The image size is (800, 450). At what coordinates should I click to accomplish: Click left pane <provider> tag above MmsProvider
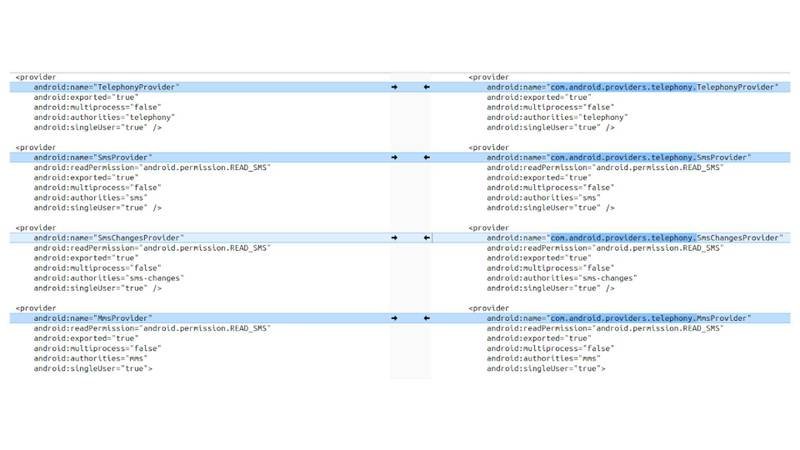(36, 308)
